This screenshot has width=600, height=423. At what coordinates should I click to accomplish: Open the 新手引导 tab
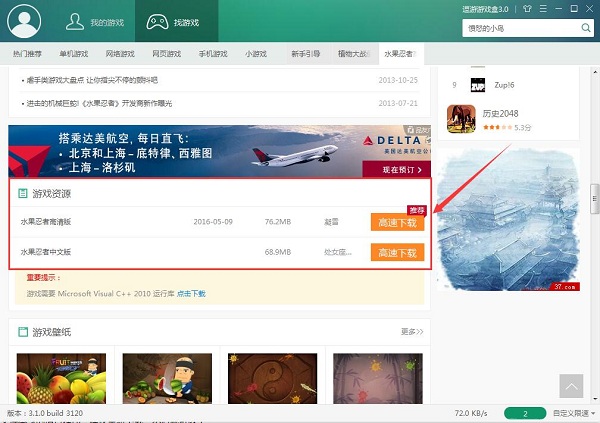305,53
